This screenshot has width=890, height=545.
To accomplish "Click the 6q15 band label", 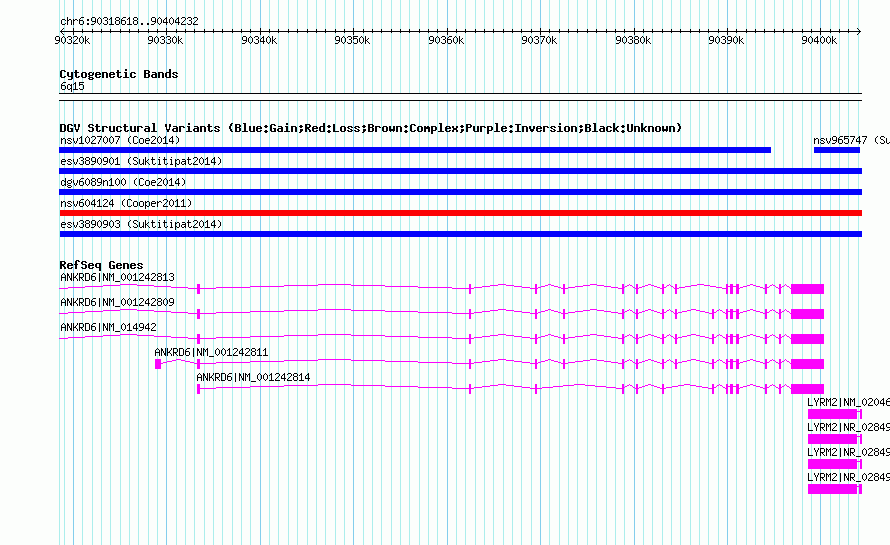I will click(72, 86).
